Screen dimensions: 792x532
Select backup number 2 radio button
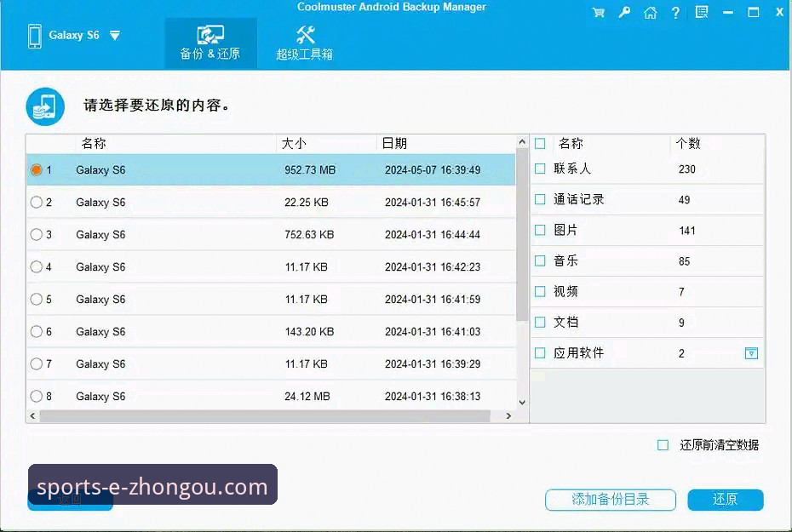coord(37,203)
